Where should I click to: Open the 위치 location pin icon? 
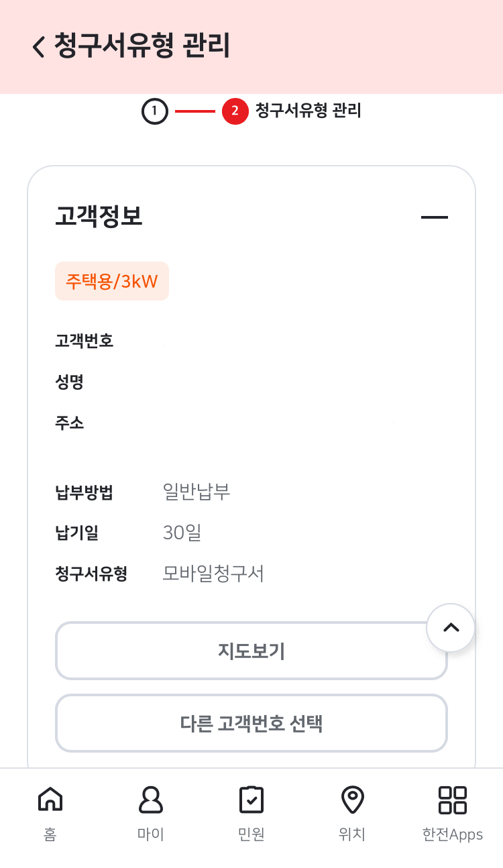pos(352,800)
